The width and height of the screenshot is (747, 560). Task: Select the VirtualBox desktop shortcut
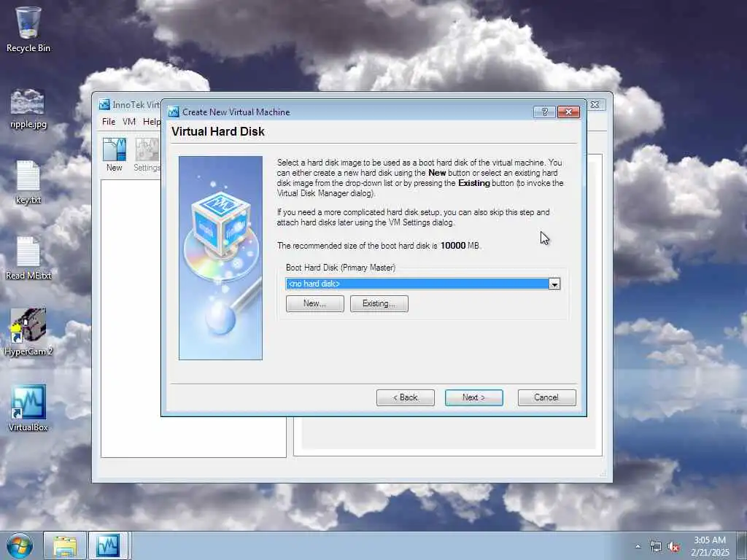point(28,408)
